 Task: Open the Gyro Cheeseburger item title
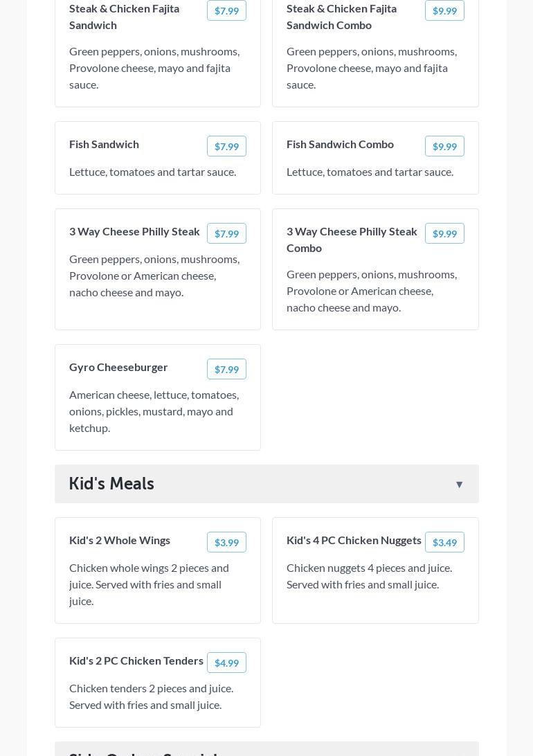pos(118,367)
